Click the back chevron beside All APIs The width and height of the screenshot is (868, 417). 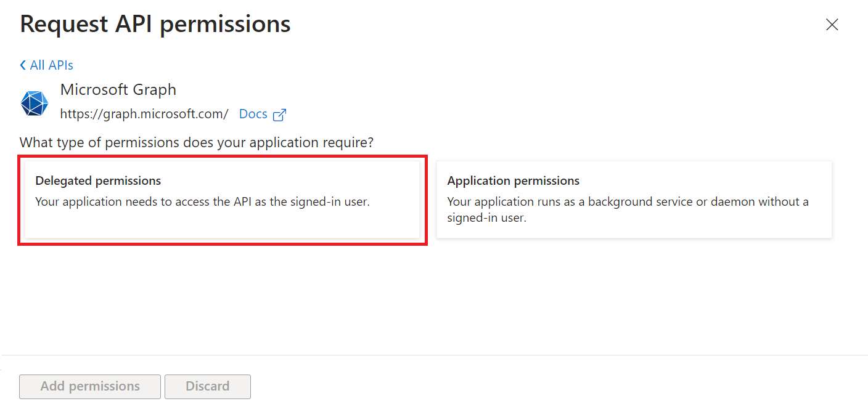(x=23, y=65)
